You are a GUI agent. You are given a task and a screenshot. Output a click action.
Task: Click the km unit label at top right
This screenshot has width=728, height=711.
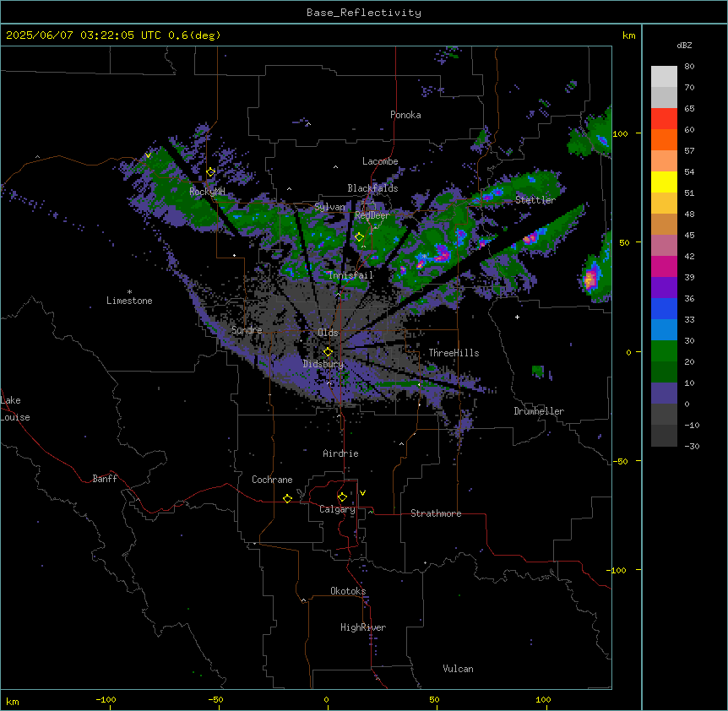click(629, 35)
